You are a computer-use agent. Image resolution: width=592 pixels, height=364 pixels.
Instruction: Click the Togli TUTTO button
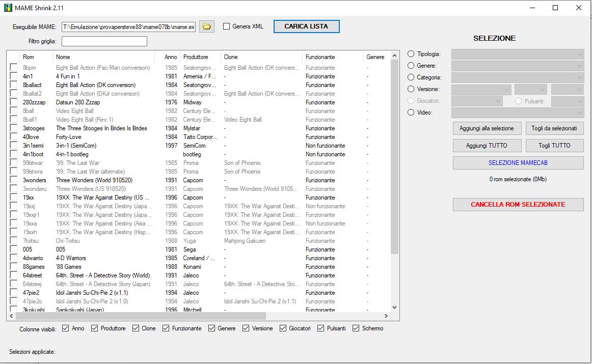(554, 146)
